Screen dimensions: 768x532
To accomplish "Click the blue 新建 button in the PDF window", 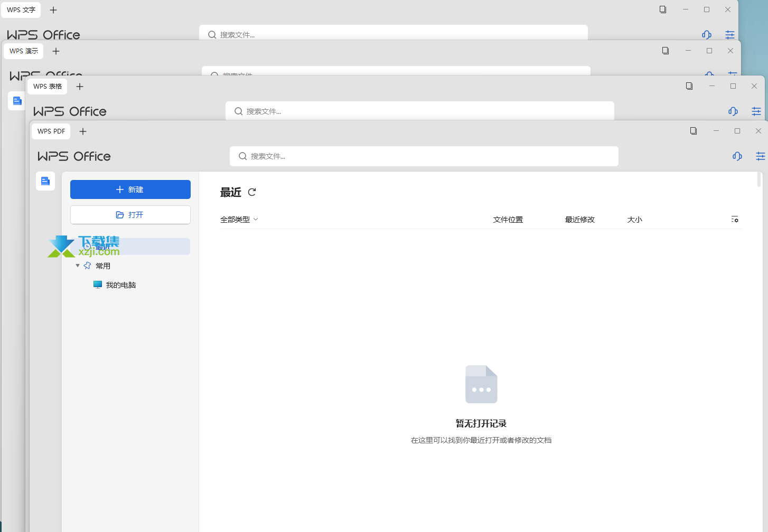I will (x=130, y=189).
